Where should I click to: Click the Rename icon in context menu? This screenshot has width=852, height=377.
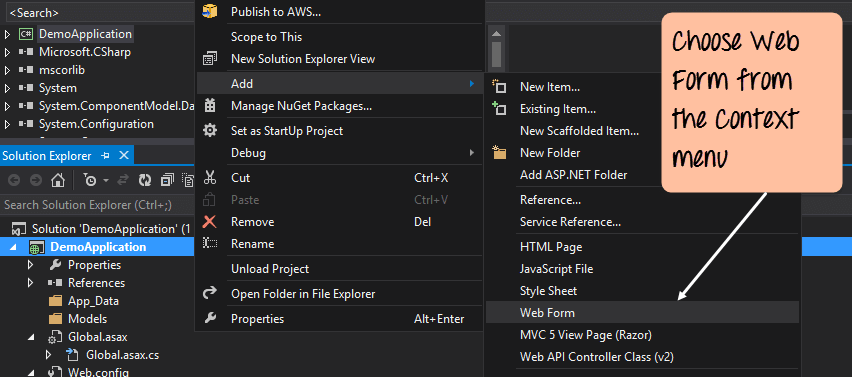click(x=210, y=243)
